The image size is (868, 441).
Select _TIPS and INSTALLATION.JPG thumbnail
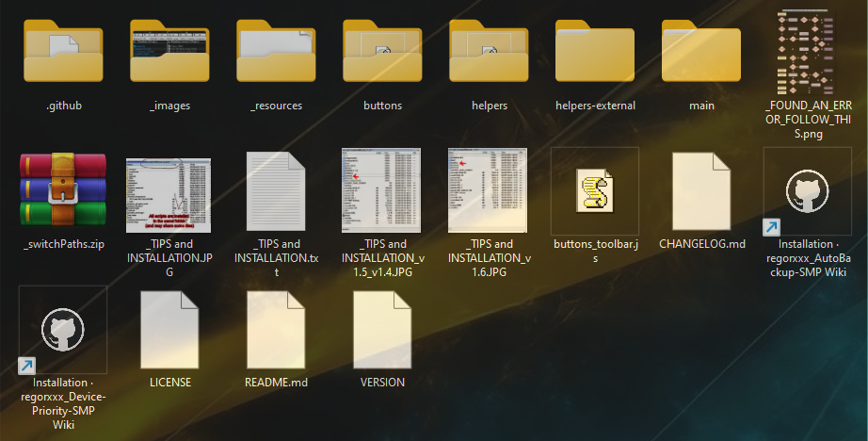[x=169, y=195]
